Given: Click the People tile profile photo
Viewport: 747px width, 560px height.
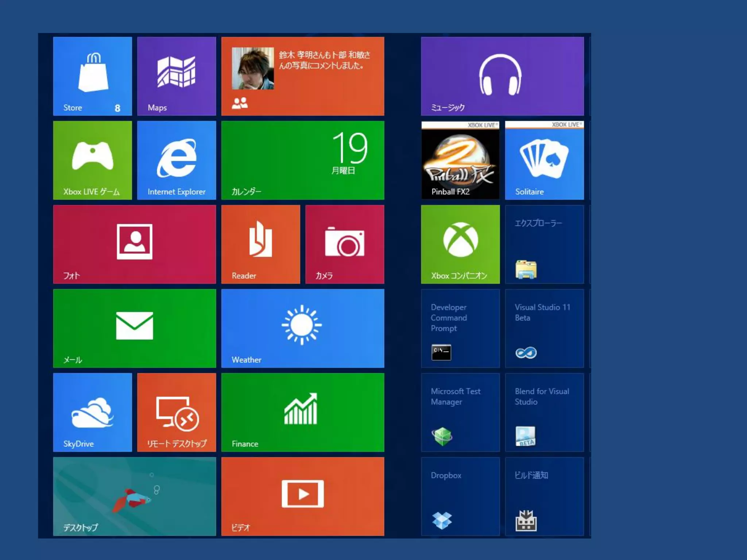Looking at the screenshot, I should pos(253,68).
